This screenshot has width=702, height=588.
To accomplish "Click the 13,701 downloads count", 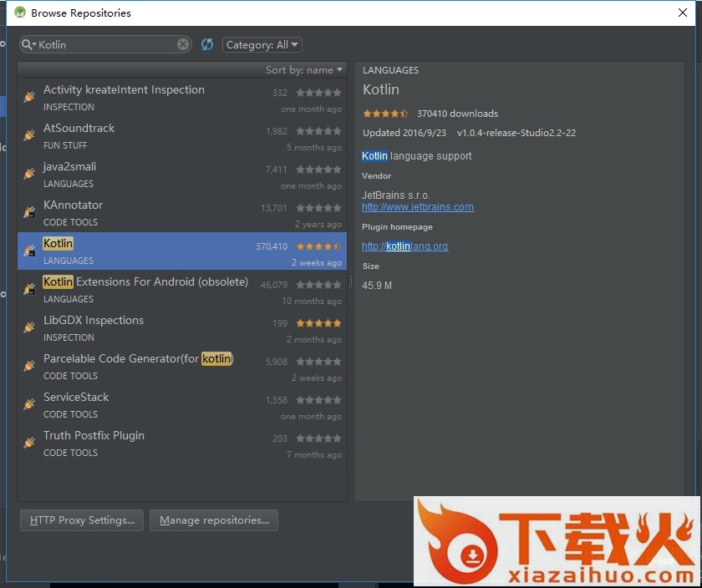I will 274,208.
